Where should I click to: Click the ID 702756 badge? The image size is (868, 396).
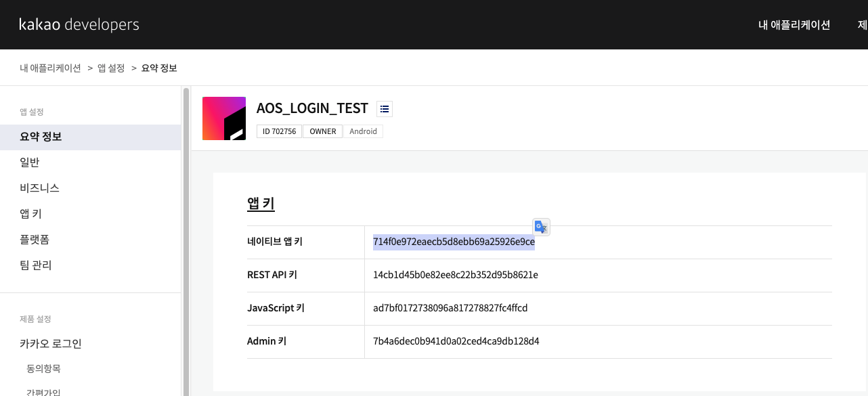pos(279,131)
